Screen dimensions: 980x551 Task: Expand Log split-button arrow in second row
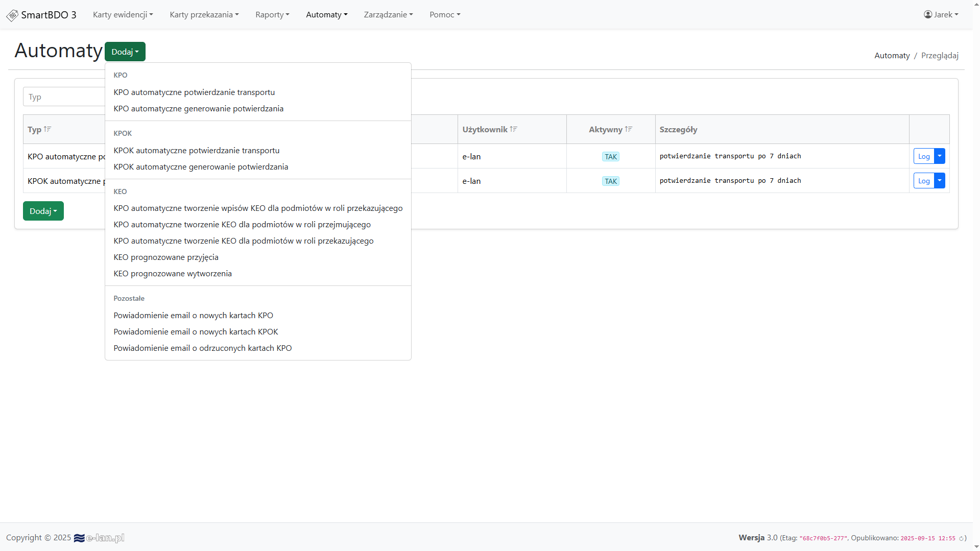(940, 181)
